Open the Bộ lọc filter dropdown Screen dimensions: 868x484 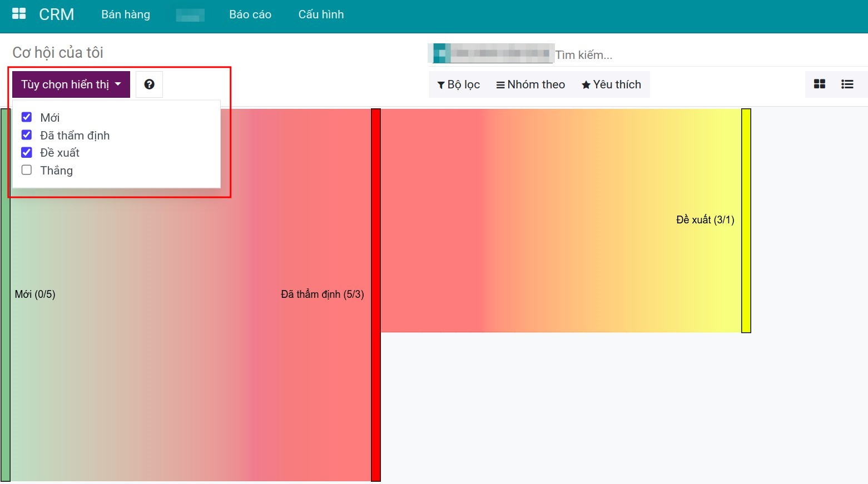point(458,84)
